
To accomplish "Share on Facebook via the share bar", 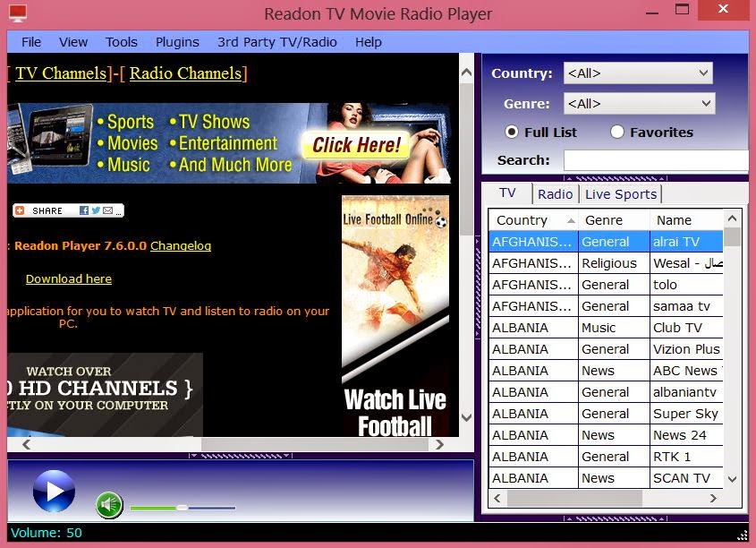I will click(x=84, y=210).
